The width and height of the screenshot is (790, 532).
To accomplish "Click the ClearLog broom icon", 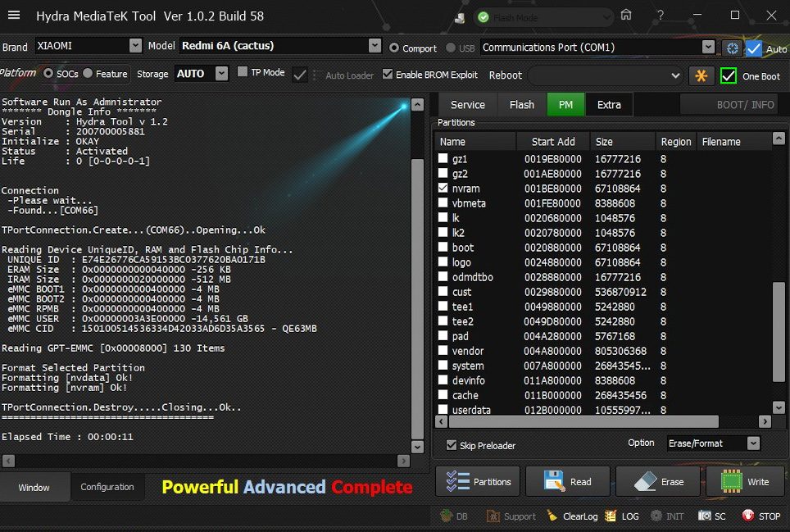I will [x=552, y=516].
